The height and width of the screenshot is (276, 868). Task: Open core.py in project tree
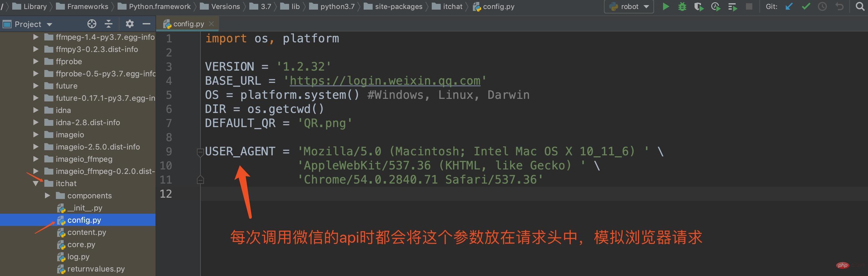81,244
